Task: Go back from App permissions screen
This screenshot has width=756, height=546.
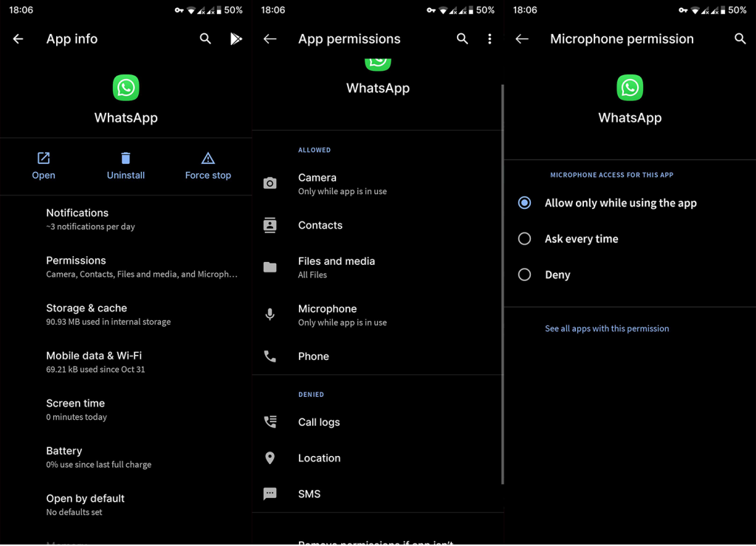Action: click(x=270, y=38)
